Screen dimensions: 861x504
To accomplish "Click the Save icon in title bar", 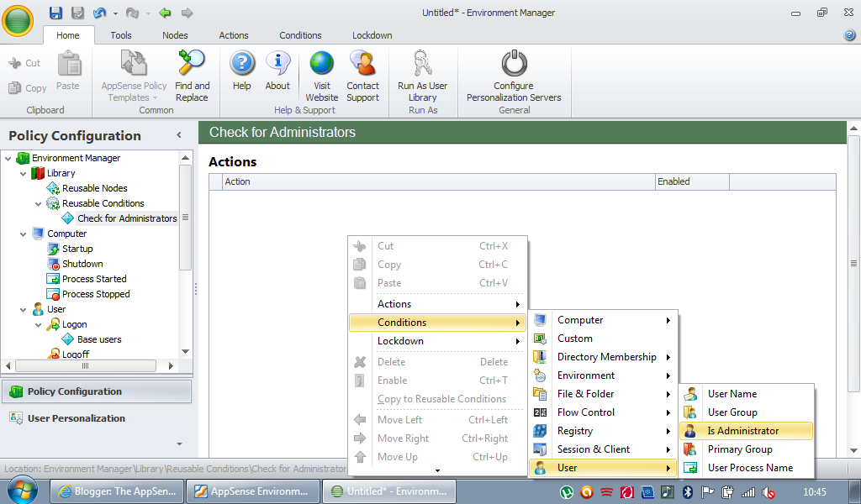I will coord(55,13).
